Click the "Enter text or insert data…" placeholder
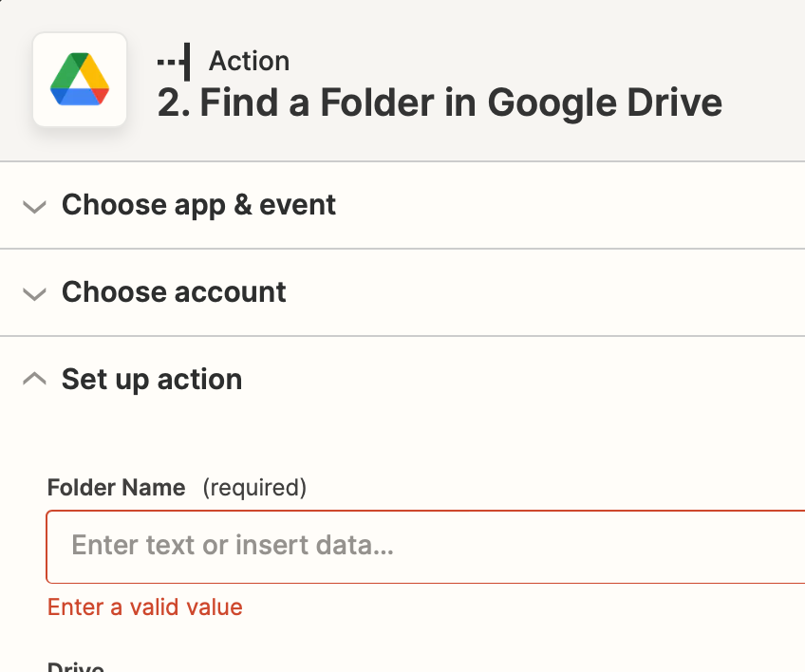This screenshot has width=805, height=672. [233, 545]
